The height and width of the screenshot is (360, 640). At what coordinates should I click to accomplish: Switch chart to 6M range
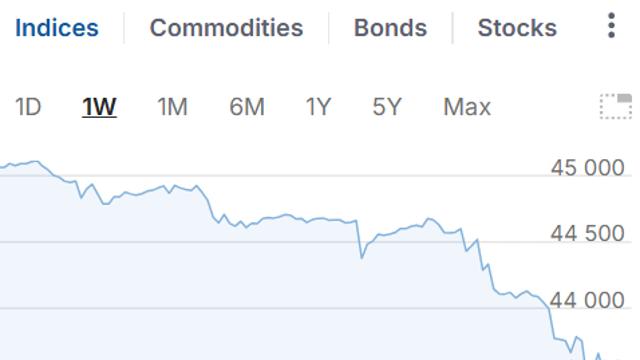coord(247,107)
